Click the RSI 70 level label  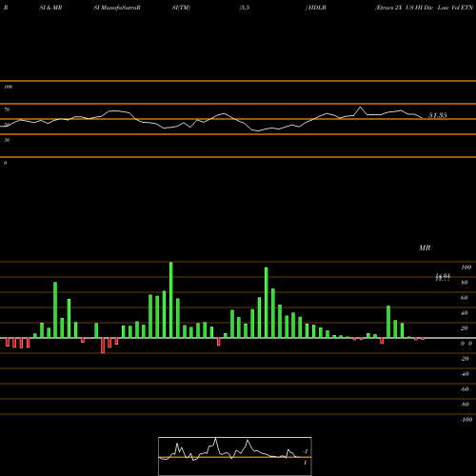pyautogui.click(x=7, y=109)
